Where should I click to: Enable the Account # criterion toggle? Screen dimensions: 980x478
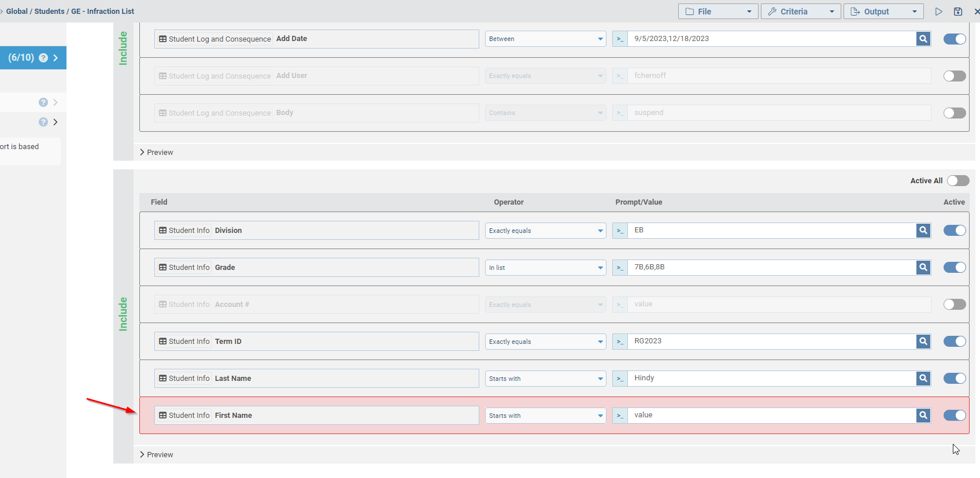pos(955,304)
